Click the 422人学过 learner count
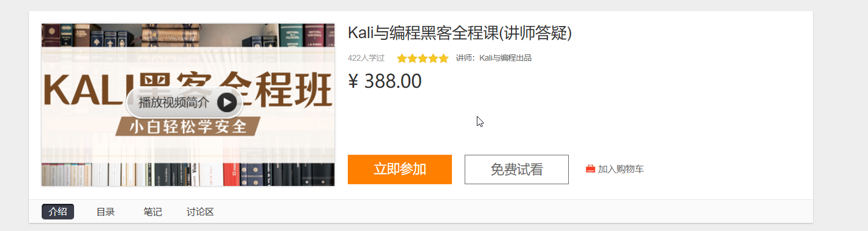868x231 pixels. [366, 58]
